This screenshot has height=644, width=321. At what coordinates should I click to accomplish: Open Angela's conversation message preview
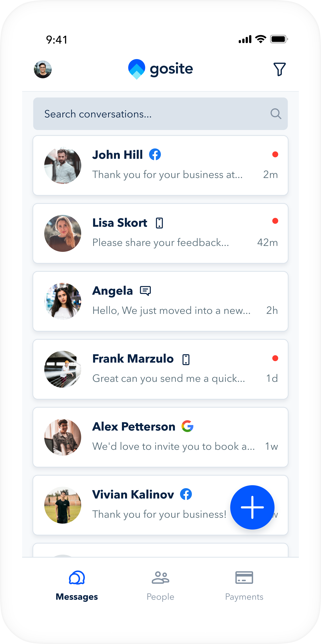click(x=171, y=311)
